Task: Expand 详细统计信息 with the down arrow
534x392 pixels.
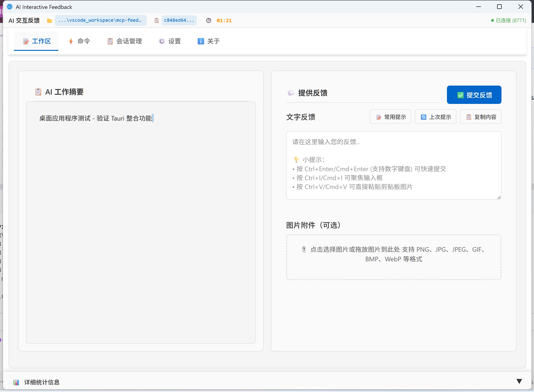Action: tap(519, 381)
